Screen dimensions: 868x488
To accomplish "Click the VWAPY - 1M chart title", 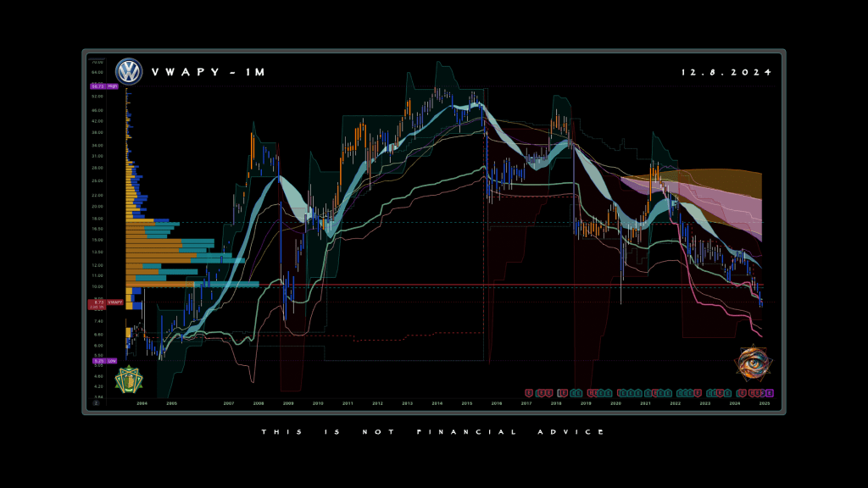I will [208, 73].
